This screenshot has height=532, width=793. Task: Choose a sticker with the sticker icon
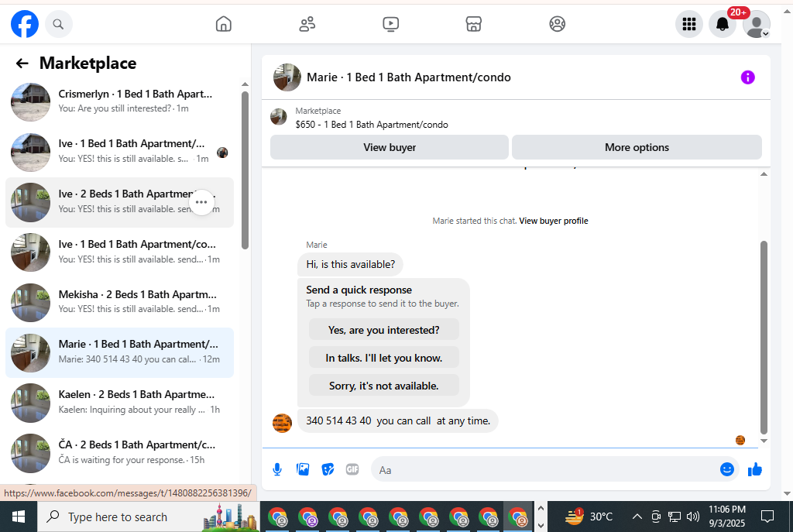(x=328, y=470)
